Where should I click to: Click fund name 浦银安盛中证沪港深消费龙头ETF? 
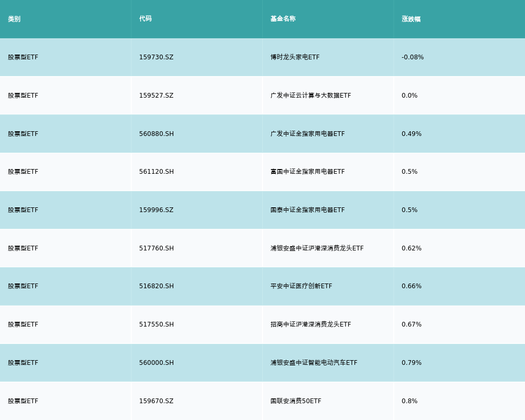(317, 248)
